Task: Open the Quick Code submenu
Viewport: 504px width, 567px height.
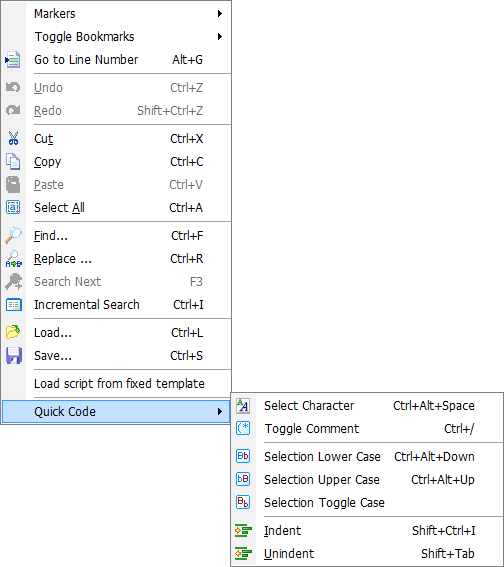Action: tap(116, 412)
